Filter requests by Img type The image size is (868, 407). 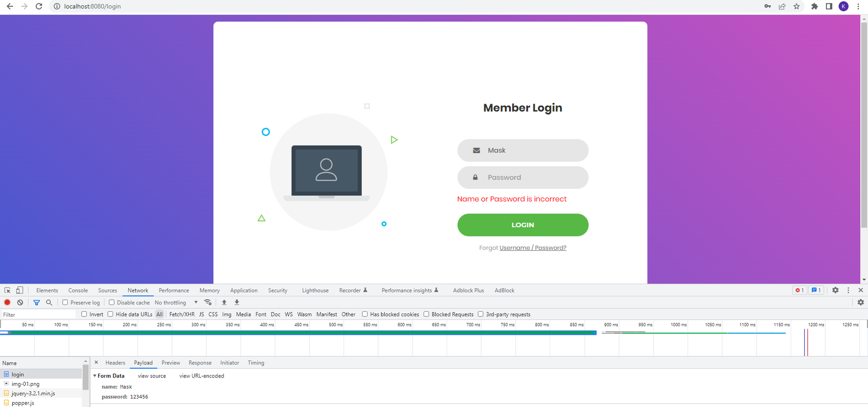[x=227, y=314]
